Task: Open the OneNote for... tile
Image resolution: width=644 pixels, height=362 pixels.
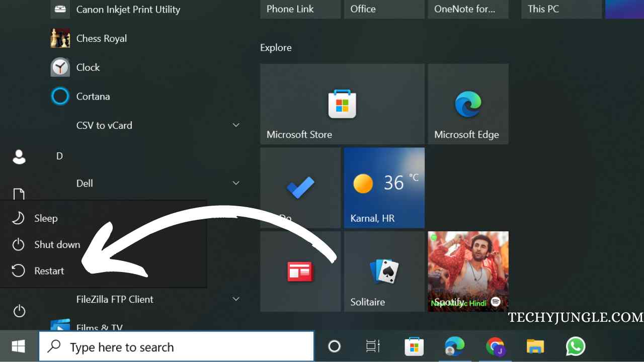Action: pyautogui.click(x=468, y=9)
